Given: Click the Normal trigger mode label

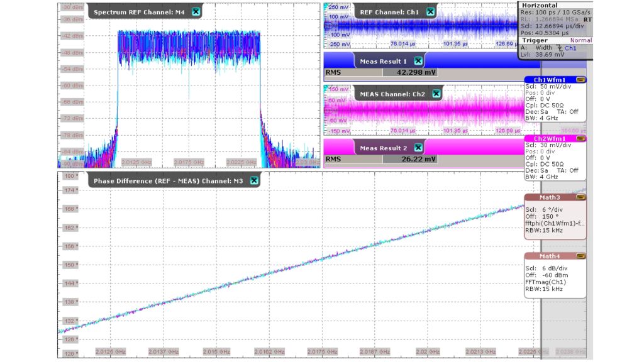Looking at the screenshot, I should (580, 40).
